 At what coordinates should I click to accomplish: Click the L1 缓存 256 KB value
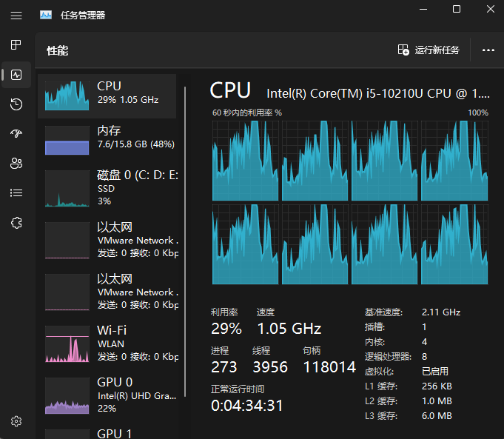click(437, 386)
